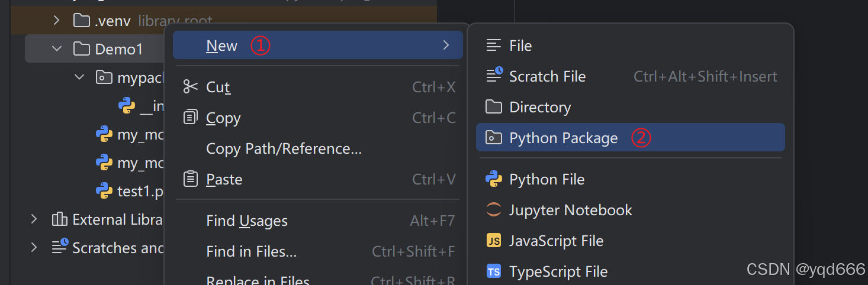
Task: Click the Scratch File icon in submenu
Action: pos(494,76)
